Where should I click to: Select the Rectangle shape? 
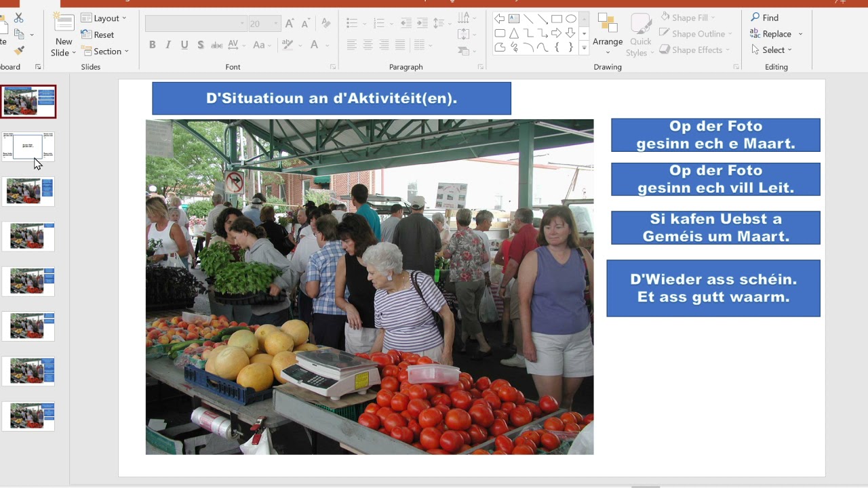557,18
